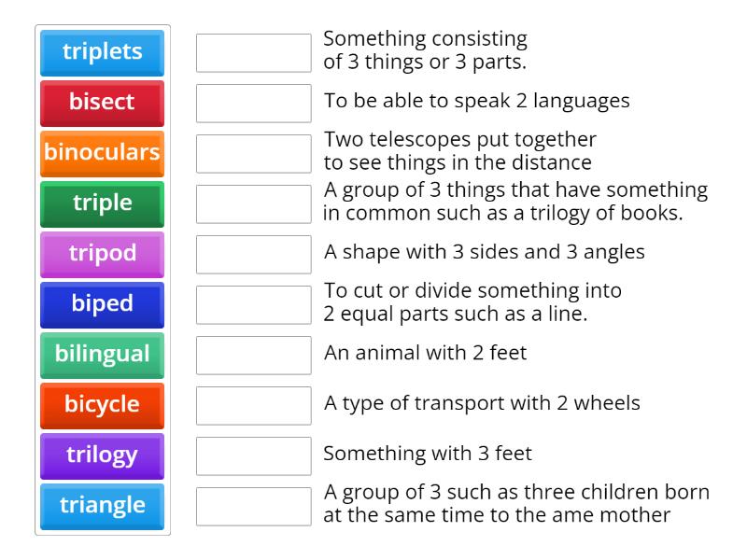Click the orange 'bicycle' word tile
This screenshot has width=747, height=560.
pyautogui.click(x=103, y=405)
